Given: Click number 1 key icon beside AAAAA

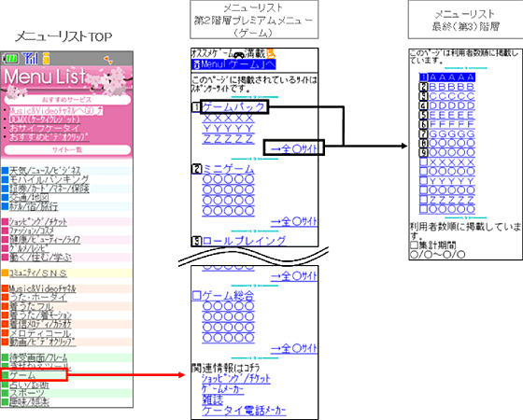Looking at the screenshot, I should 423,77.
